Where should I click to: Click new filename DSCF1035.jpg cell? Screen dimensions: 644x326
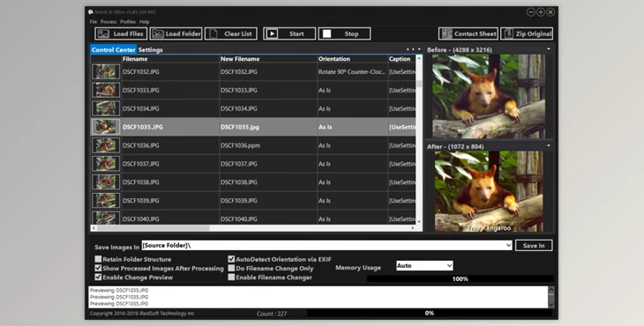point(268,127)
